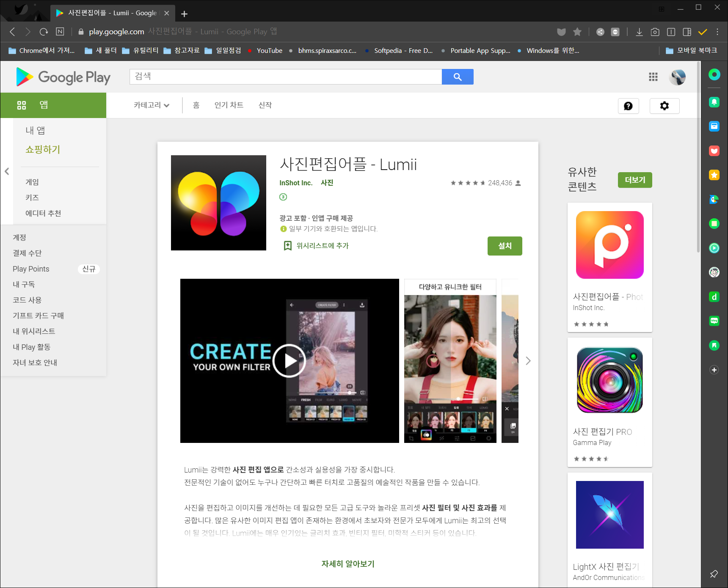Click the Lumii app icon image
Screen dimensions: 728x588
click(x=218, y=203)
